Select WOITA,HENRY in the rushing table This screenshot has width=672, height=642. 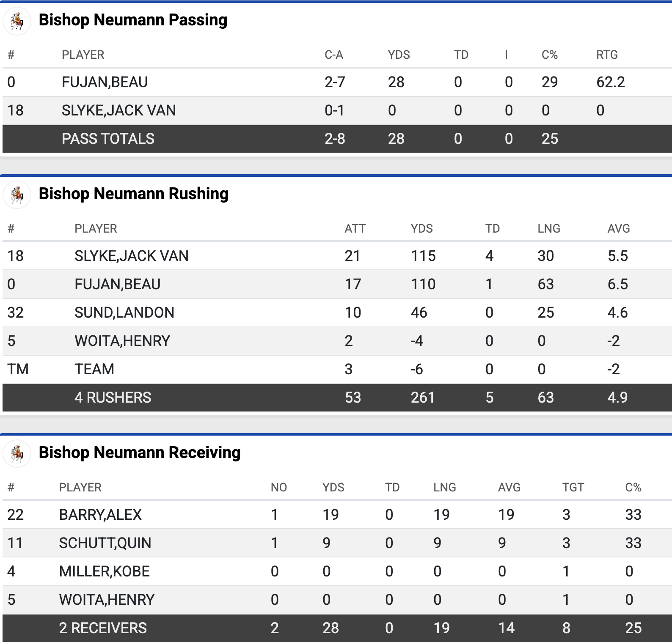(x=122, y=341)
